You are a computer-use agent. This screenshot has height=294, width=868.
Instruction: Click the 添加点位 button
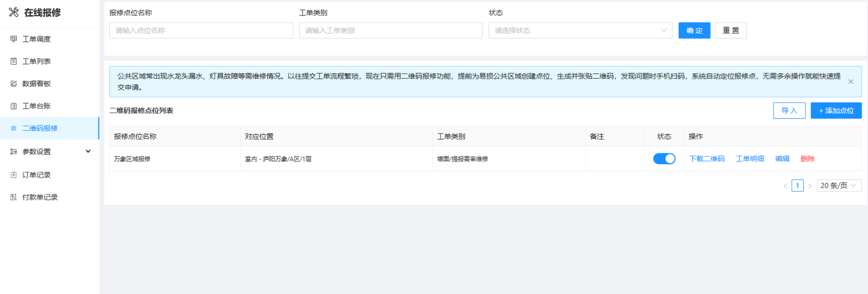pyautogui.click(x=836, y=111)
